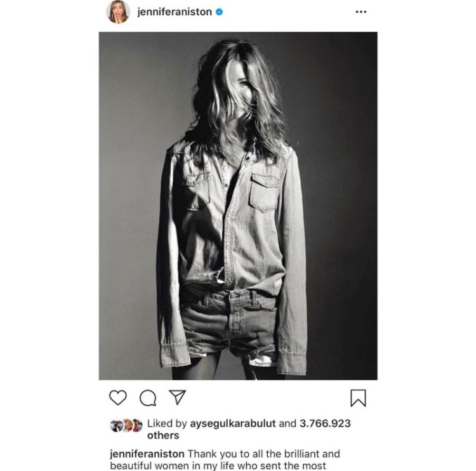Viewport: 476px width, 471px height.
Task: Click the last liker avatar beside Liked by
Action: (x=137, y=425)
